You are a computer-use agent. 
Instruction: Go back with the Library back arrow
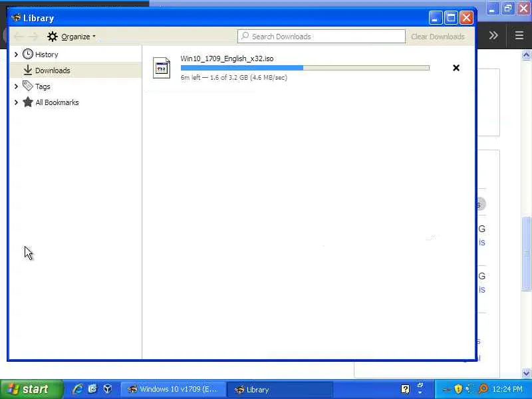click(19, 37)
